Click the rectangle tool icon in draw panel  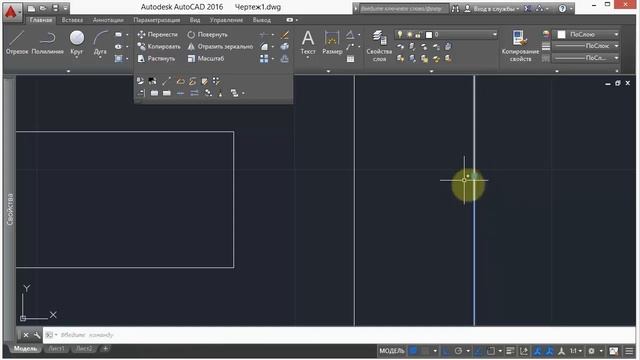click(118, 35)
